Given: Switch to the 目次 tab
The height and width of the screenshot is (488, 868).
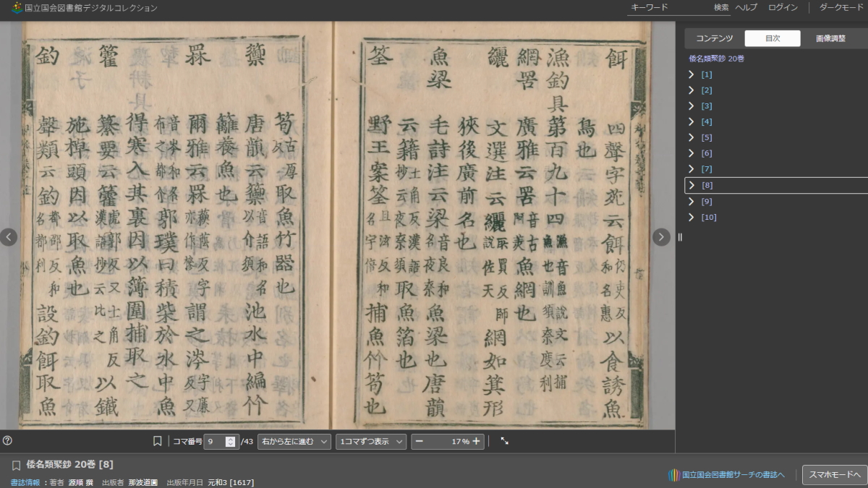Looking at the screenshot, I should pos(773,38).
